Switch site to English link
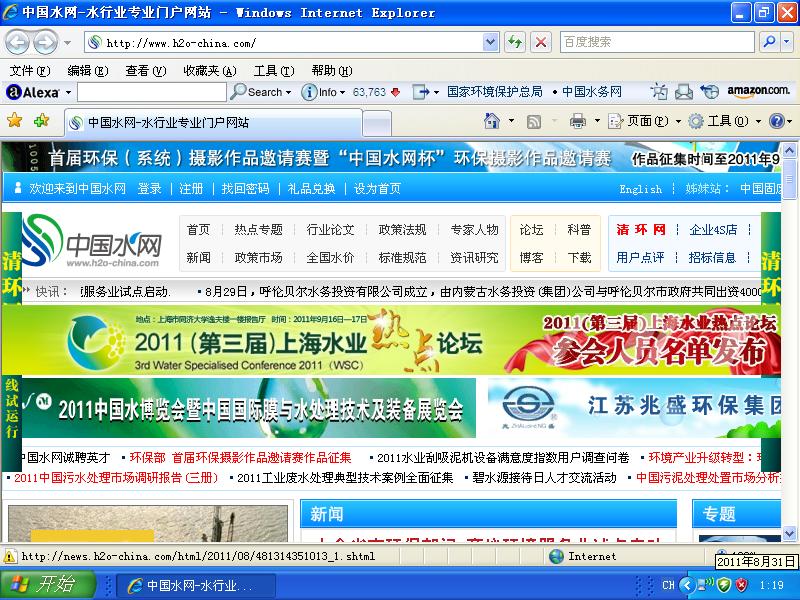Image resolution: width=800 pixels, height=600 pixels. coord(640,189)
